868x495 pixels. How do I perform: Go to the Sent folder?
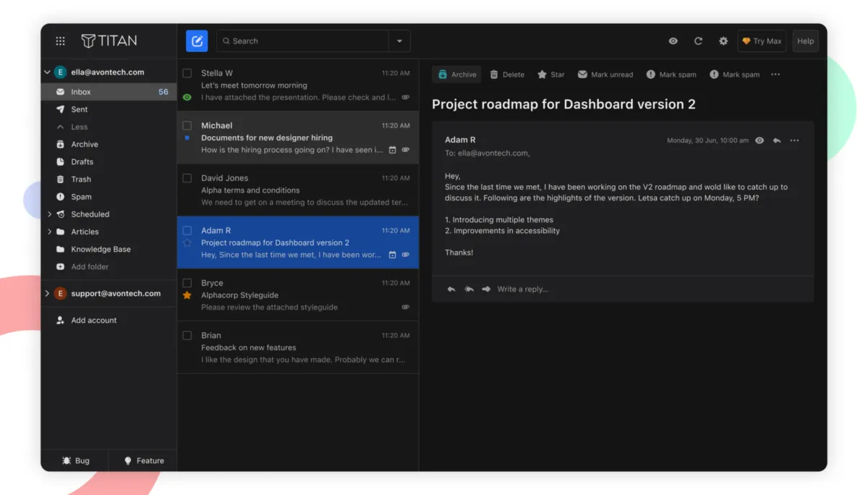point(79,109)
